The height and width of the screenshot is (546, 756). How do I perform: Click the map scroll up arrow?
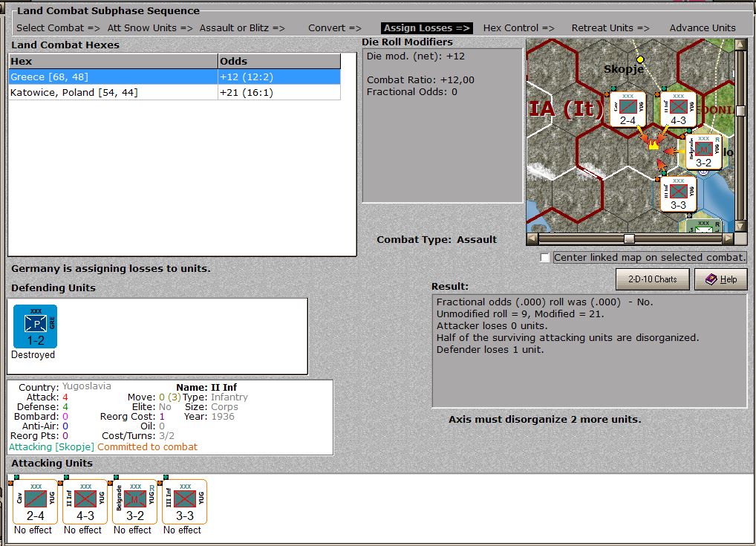[740, 45]
